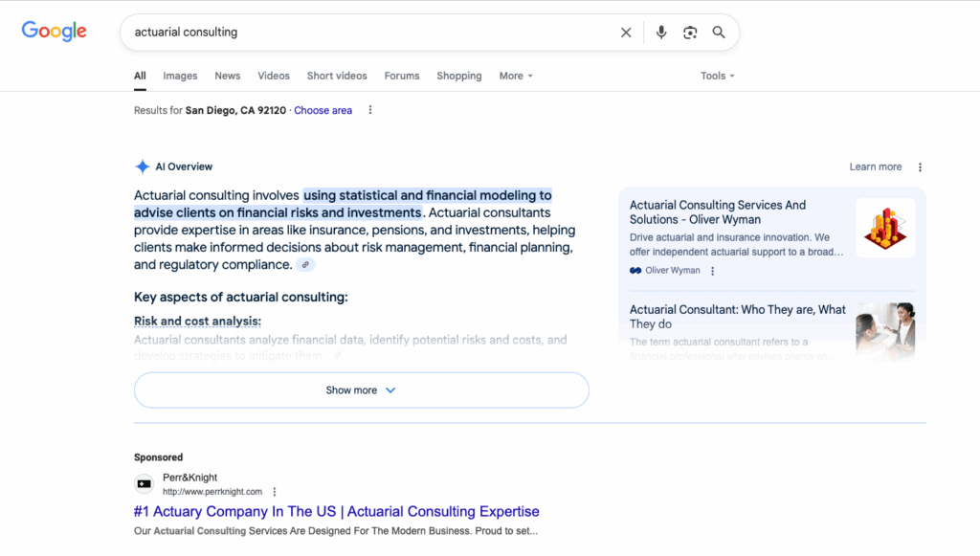Switch to the Videos tab
This screenshot has height=556, width=980.
[x=274, y=77]
